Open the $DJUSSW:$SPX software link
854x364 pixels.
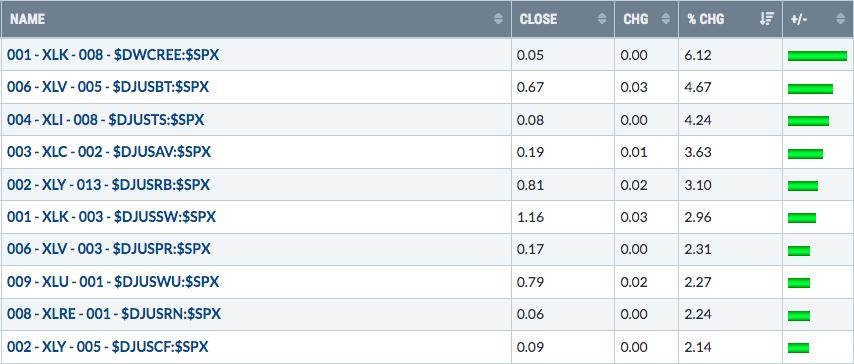(112, 217)
